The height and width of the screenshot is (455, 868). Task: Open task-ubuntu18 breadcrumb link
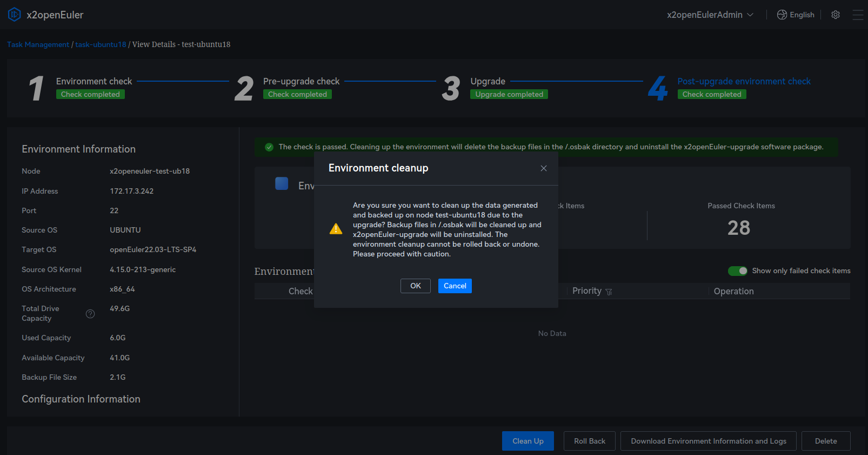pyautogui.click(x=101, y=44)
